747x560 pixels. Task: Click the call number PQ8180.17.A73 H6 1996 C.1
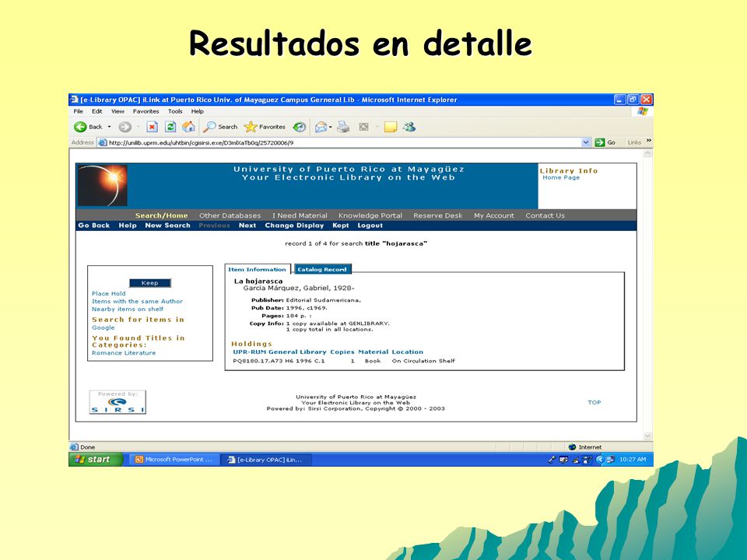click(x=279, y=361)
